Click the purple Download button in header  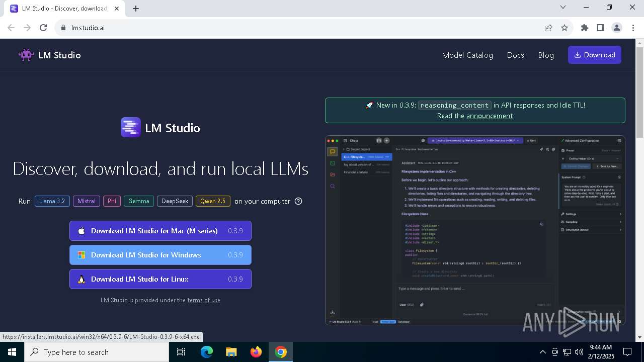(x=595, y=55)
